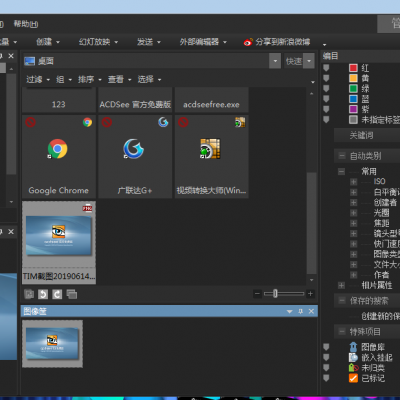This screenshot has height=400, width=400.
Task: Open the 桌面 path dropdown arrow
Action: coord(275,61)
